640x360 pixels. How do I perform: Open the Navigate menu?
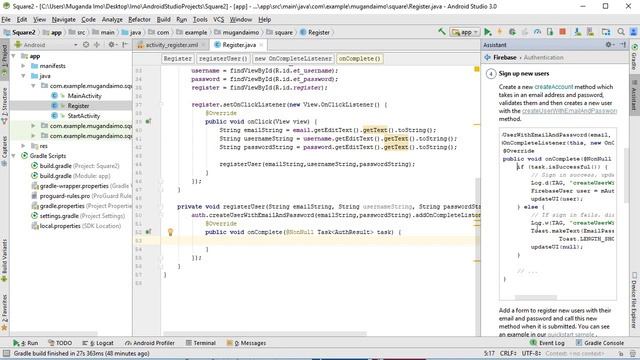(x=63, y=19)
